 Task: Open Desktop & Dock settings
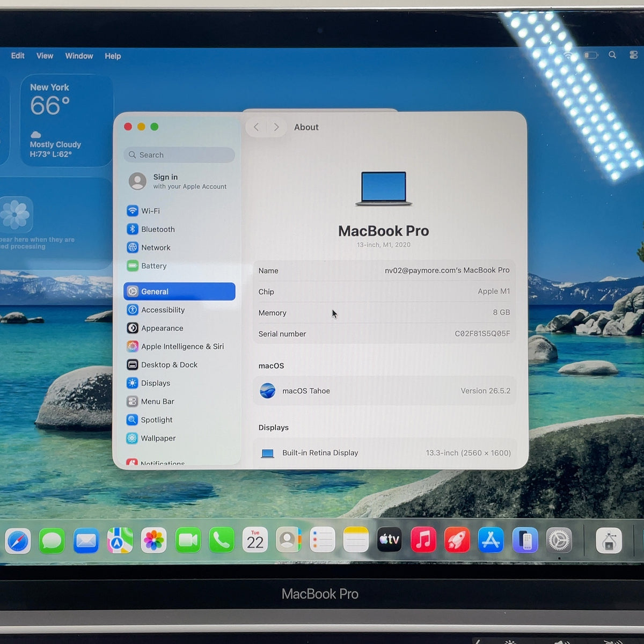(179, 364)
